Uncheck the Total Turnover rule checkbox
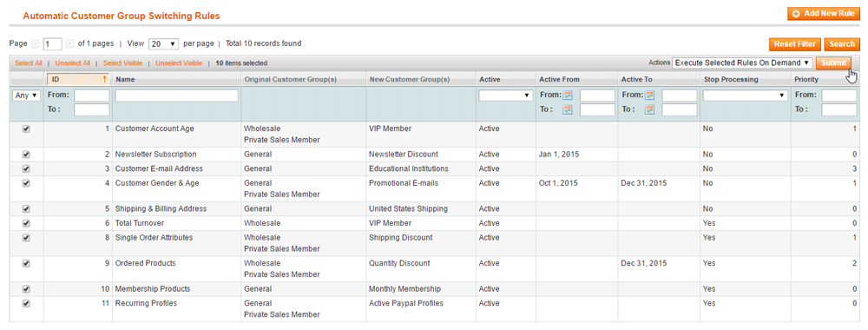 coord(26,223)
